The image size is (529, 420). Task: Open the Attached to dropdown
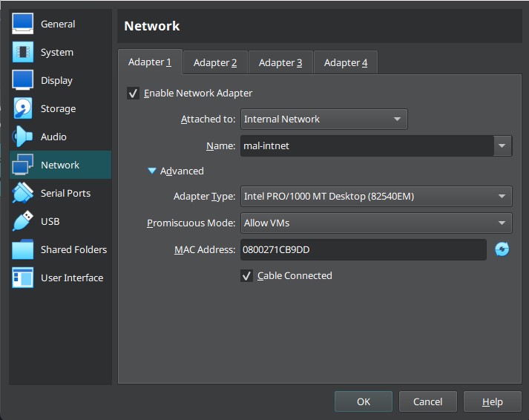click(323, 119)
